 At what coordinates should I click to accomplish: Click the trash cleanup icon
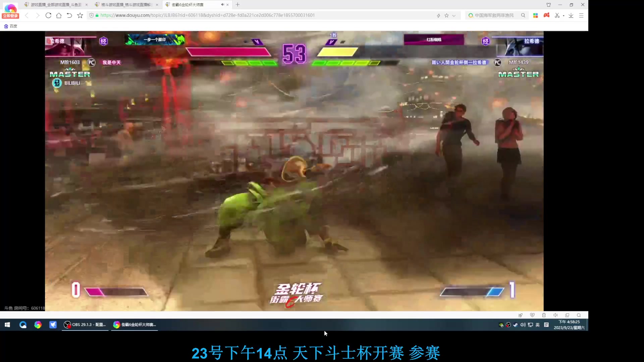pos(544,315)
